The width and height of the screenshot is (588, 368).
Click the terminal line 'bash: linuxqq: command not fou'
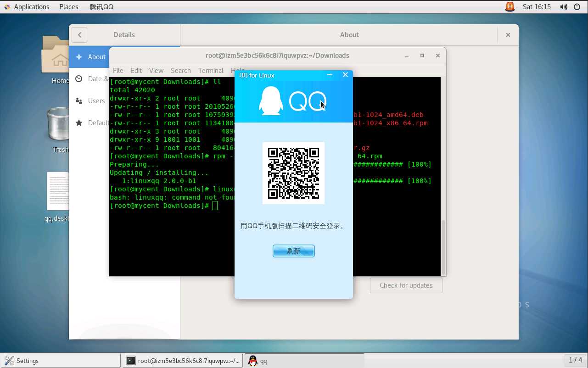(172, 197)
